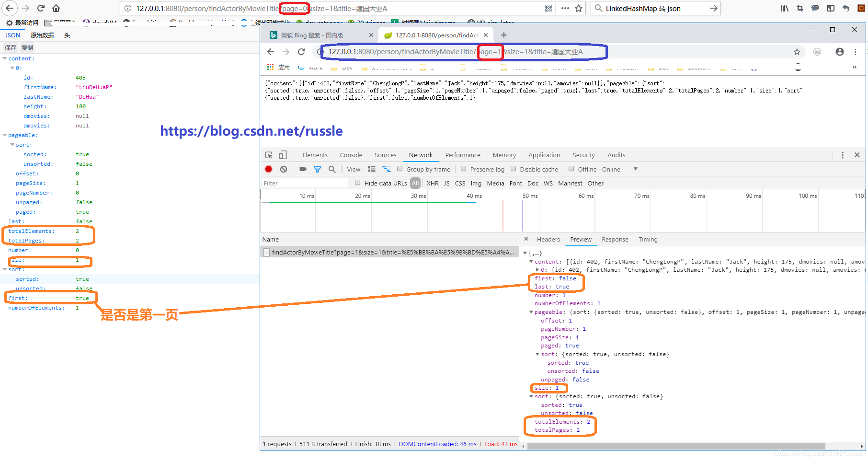The width and height of the screenshot is (868, 462).
Task: Open the Response tab
Action: (615, 239)
